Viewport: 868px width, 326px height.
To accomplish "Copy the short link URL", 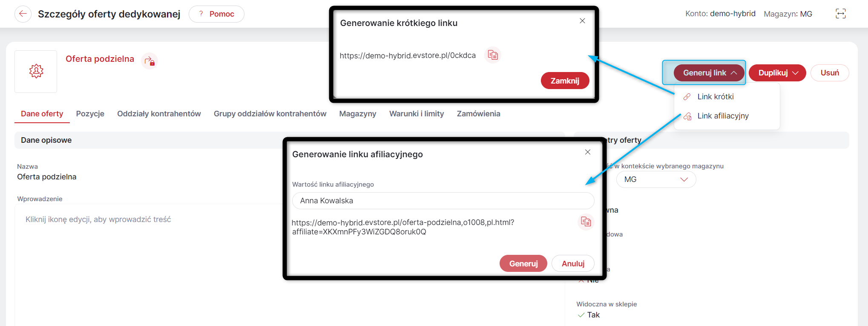I will [x=493, y=55].
